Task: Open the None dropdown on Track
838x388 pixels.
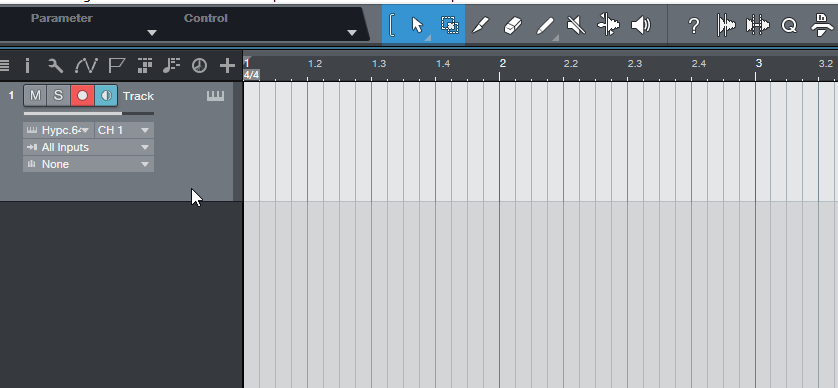Action: [x=88, y=164]
